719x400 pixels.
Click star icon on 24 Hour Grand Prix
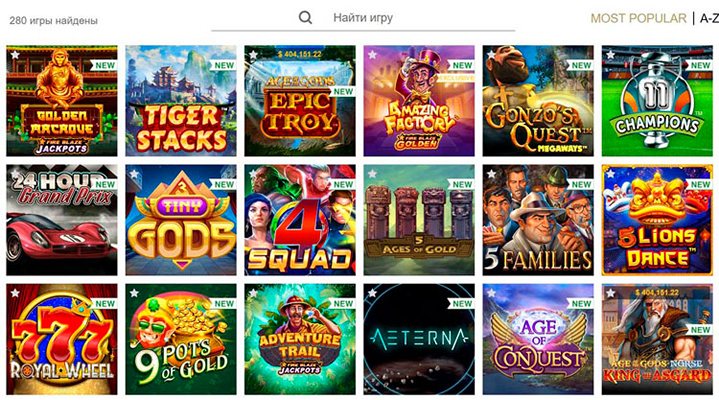click(14, 174)
